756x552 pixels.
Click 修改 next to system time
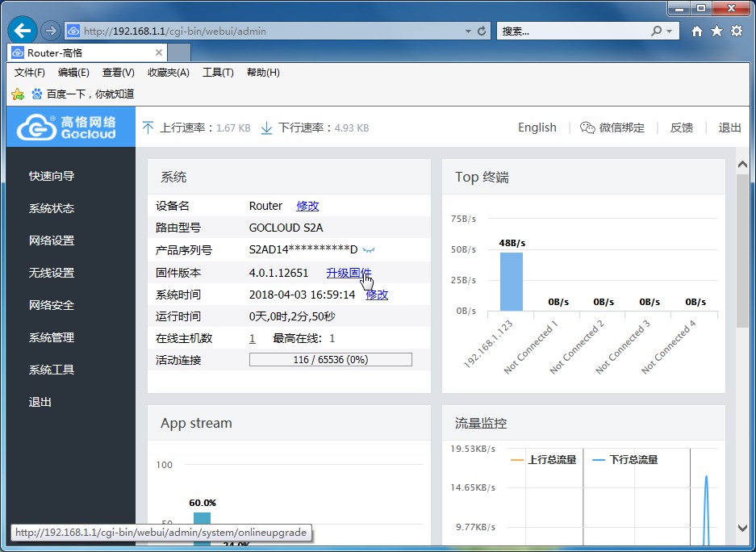pos(377,295)
